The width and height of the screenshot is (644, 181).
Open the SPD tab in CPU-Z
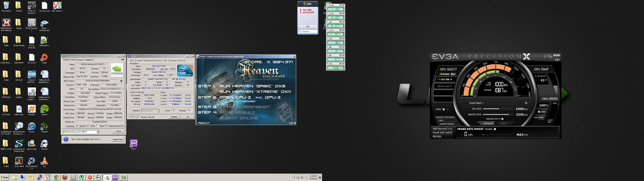point(165,61)
